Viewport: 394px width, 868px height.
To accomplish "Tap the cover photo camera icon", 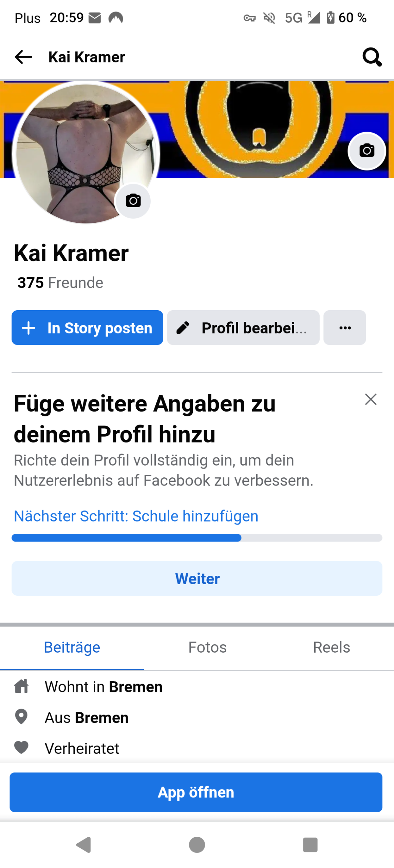I will (x=367, y=150).
